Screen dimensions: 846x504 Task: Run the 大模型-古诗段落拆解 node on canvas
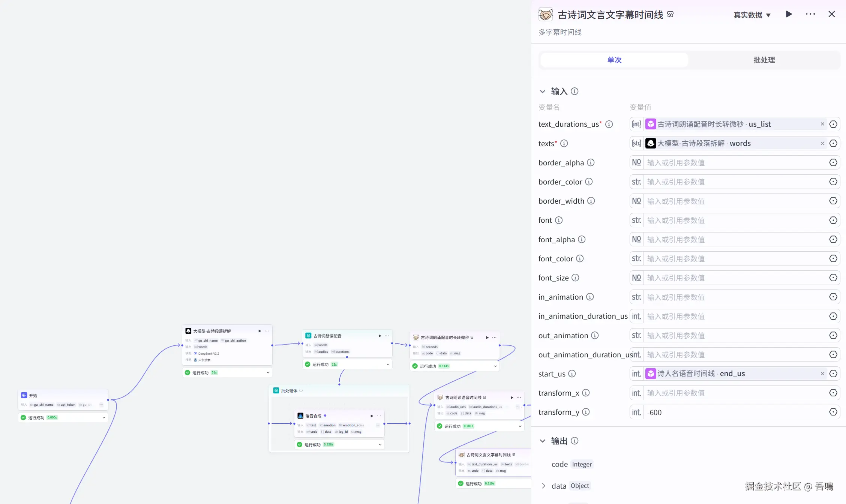pyautogui.click(x=259, y=331)
